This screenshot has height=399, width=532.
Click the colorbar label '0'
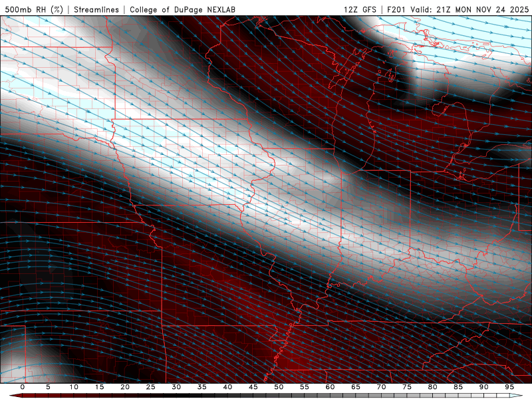[23, 387]
